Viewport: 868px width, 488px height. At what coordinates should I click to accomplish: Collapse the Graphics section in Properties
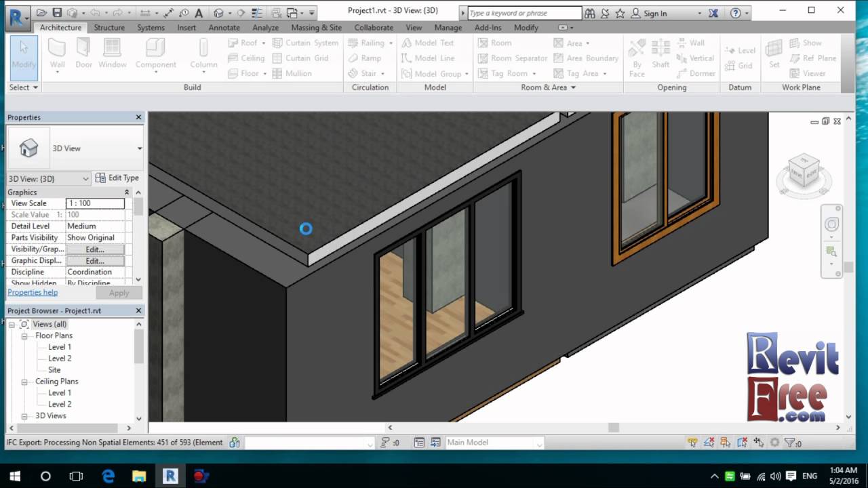(x=127, y=192)
